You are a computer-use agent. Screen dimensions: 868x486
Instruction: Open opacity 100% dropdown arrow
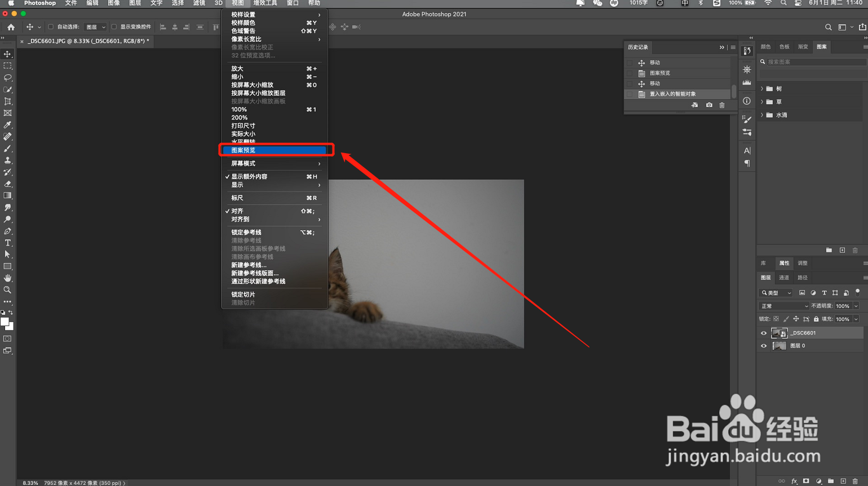pos(856,306)
